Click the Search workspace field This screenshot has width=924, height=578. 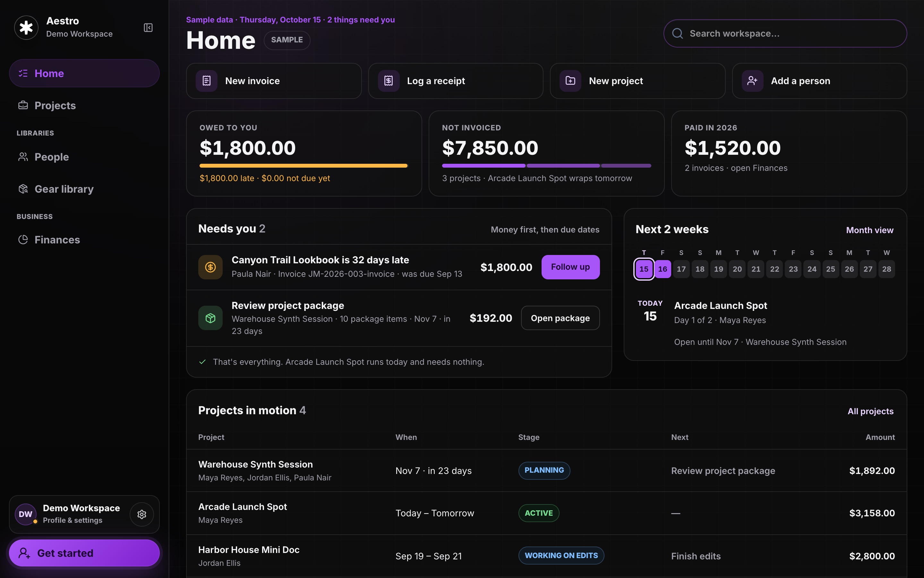[785, 34]
